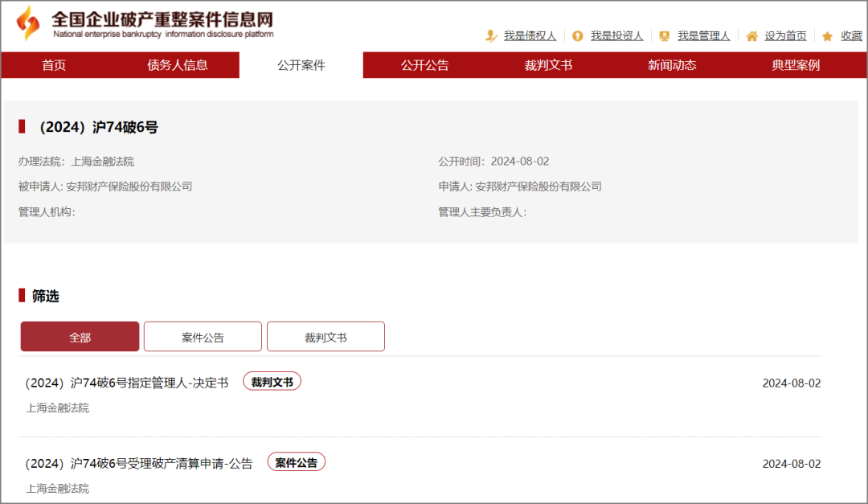The image size is (868, 504).
Task: Open the 受理破产清算申请-公告 announcement
Action: (135, 461)
